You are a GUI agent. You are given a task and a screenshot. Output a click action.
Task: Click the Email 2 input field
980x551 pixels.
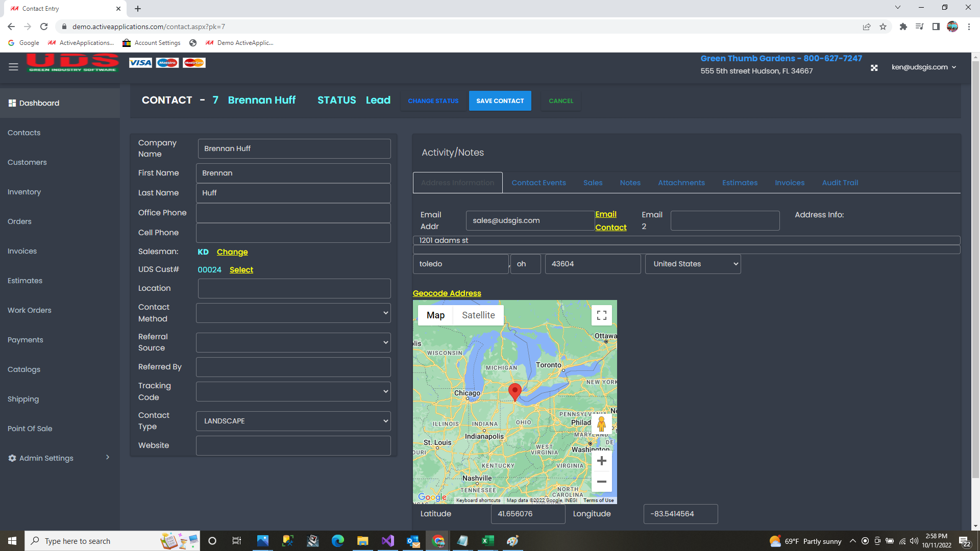(725, 220)
